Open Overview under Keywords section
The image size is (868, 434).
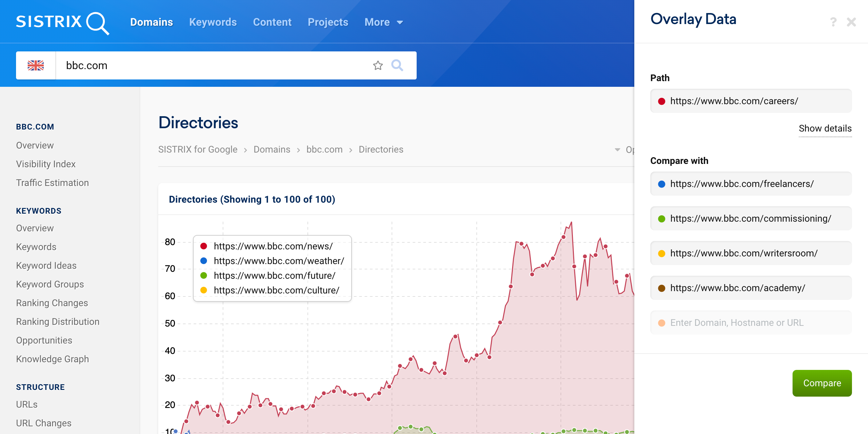coord(35,228)
